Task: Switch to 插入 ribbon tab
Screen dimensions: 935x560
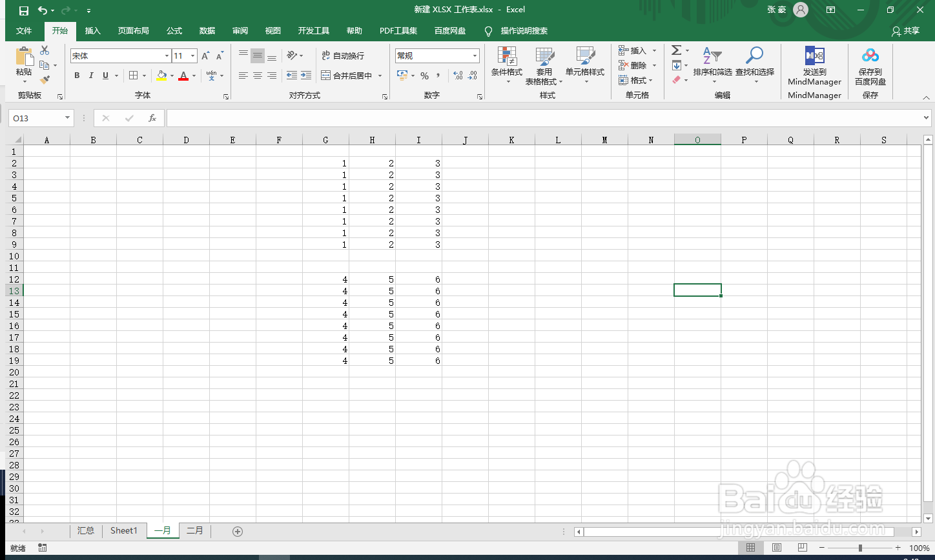Action: 93,30
